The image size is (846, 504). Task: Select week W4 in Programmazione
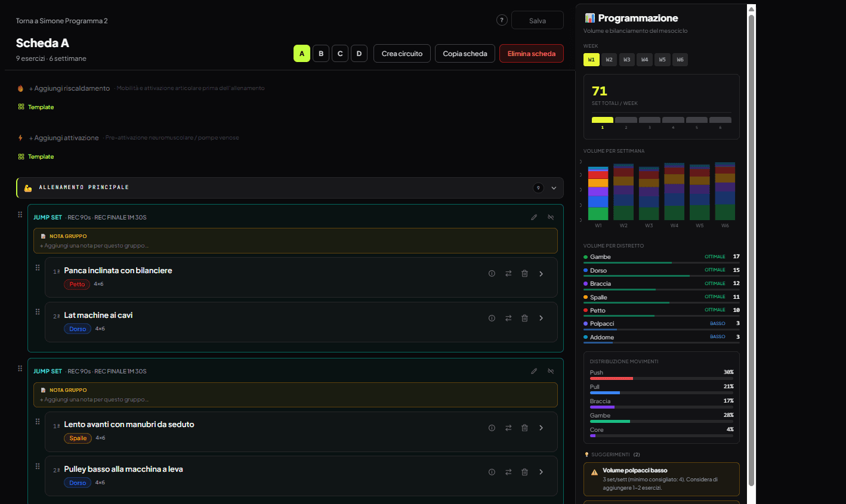pyautogui.click(x=645, y=60)
